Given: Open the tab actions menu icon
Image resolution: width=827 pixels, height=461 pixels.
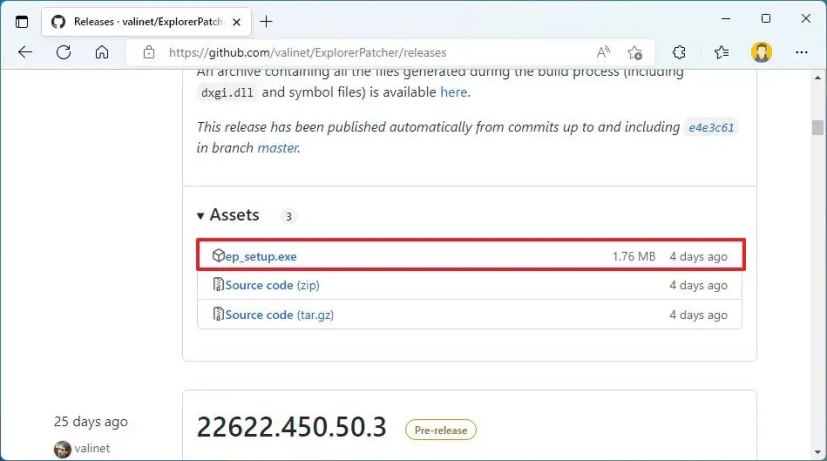Looking at the screenshot, I should (22, 22).
